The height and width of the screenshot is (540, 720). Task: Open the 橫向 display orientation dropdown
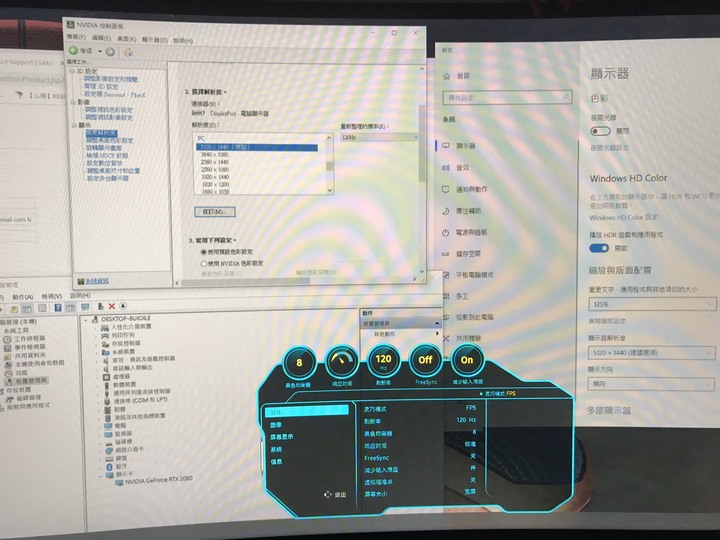[651, 383]
